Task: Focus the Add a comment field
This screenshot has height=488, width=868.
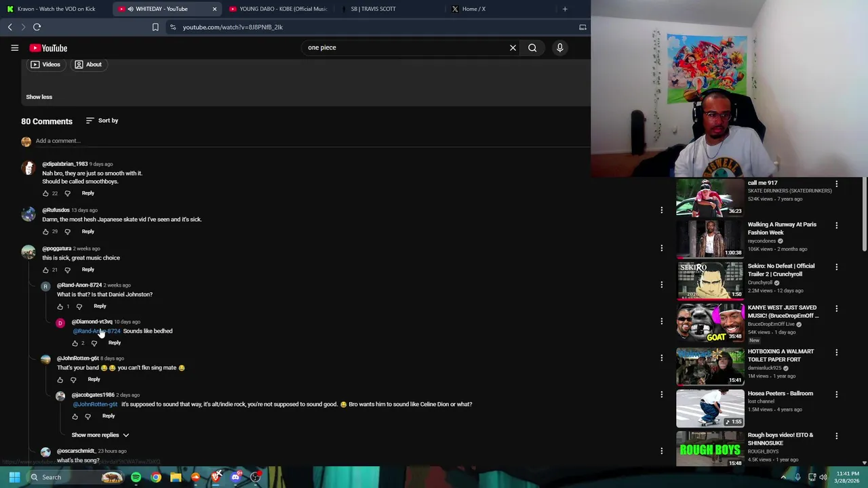Action: pos(312,141)
